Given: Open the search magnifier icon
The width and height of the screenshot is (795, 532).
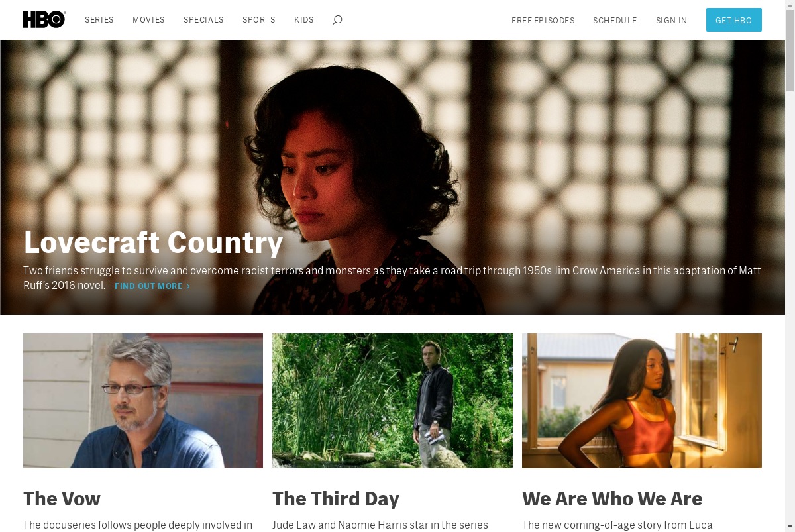Looking at the screenshot, I should coord(337,20).
